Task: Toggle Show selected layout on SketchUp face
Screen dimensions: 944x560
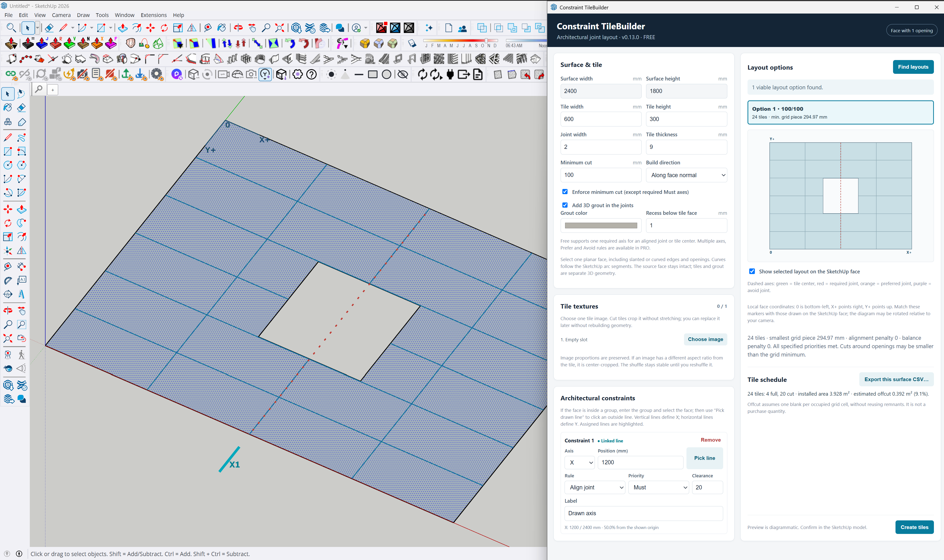Action: [x=752, y=271]
